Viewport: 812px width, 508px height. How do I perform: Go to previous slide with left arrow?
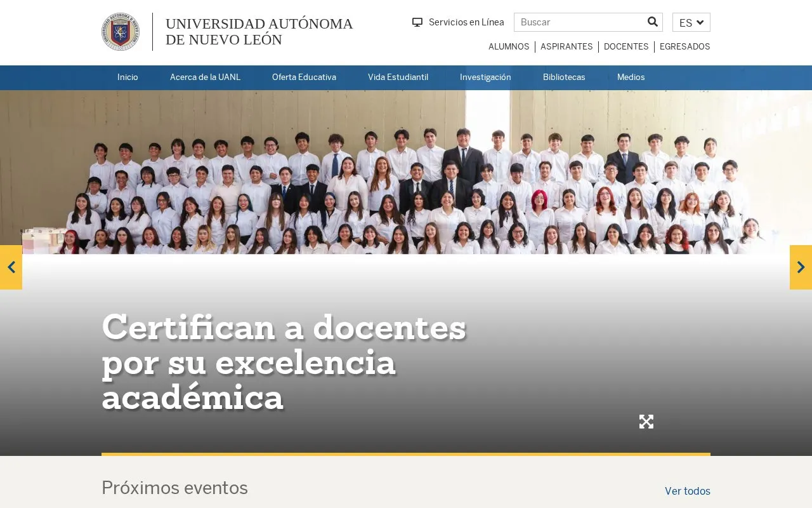(x=11, y=267)
